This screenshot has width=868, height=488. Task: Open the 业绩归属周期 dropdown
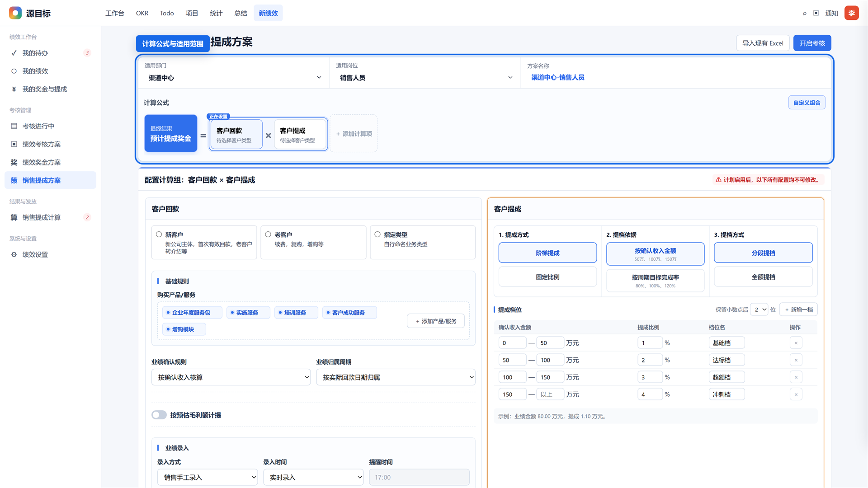click(x=396, y=377)
